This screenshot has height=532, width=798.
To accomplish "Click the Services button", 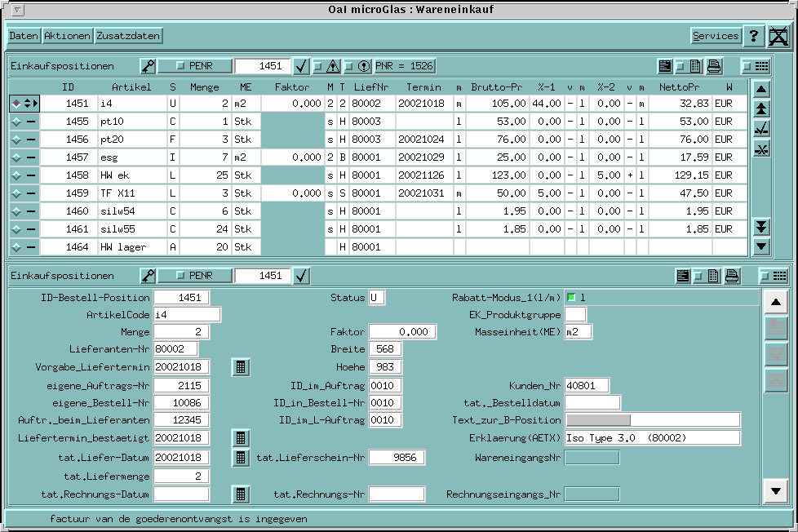I will tap(715, 36).
